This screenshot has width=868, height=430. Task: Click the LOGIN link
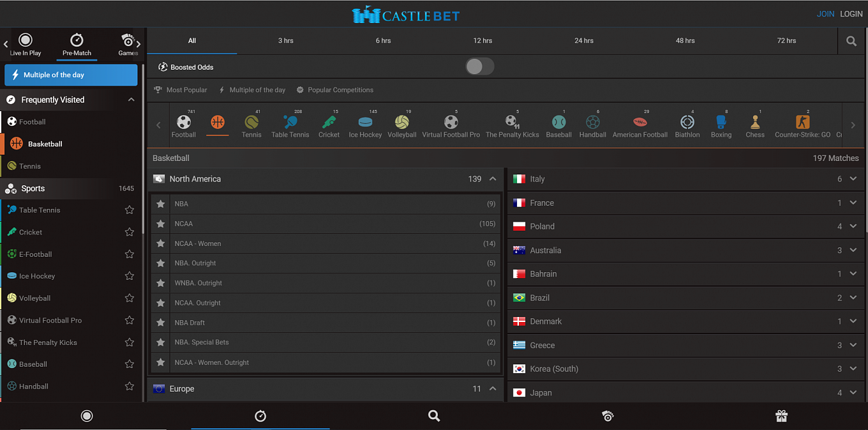(x=851, y=13)
